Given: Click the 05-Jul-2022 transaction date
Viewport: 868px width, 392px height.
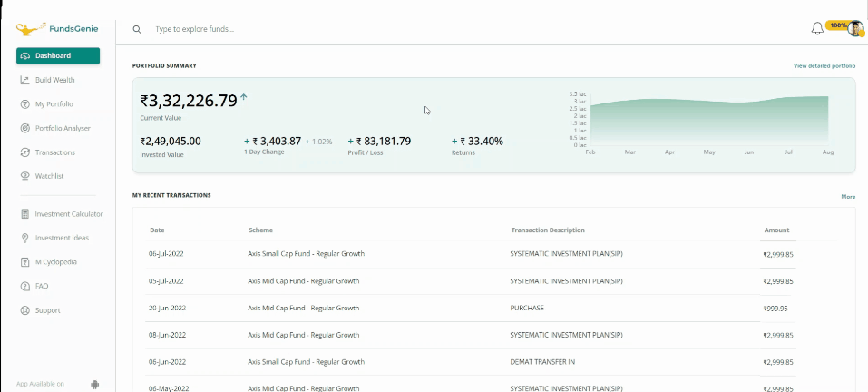Looking at the screenshot, I should pos(166,281).
